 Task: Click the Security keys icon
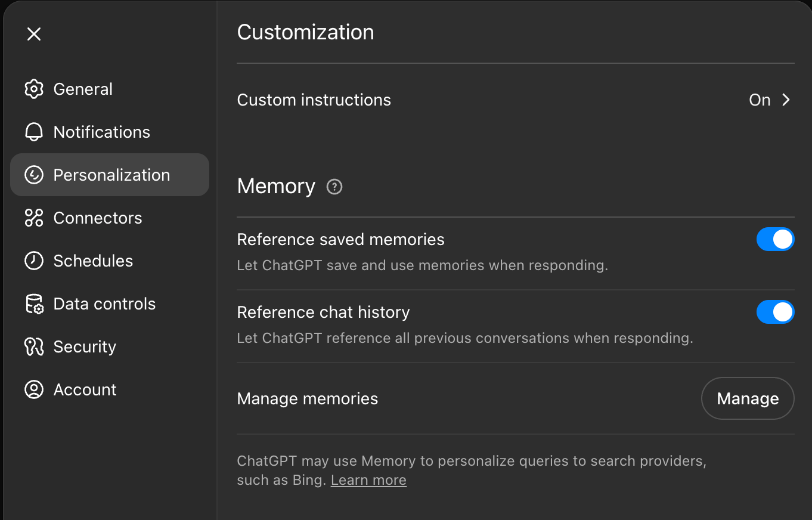[34, 346]
